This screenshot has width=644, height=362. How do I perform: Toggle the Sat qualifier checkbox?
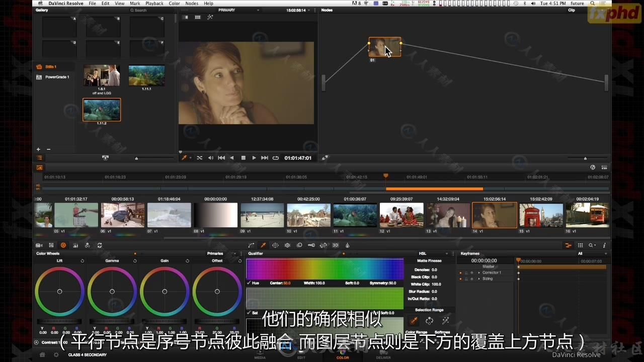[249, 313]
